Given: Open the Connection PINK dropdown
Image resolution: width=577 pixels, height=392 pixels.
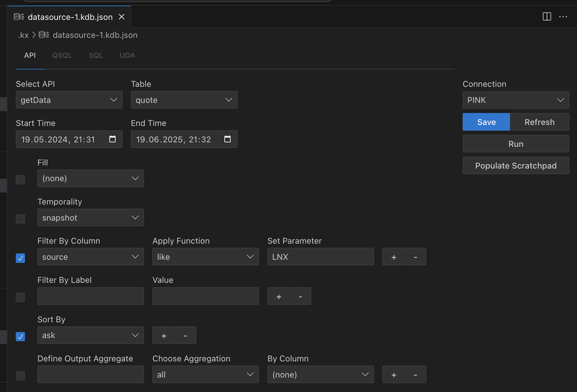Looking at the screenshot, I should [515, 100].
